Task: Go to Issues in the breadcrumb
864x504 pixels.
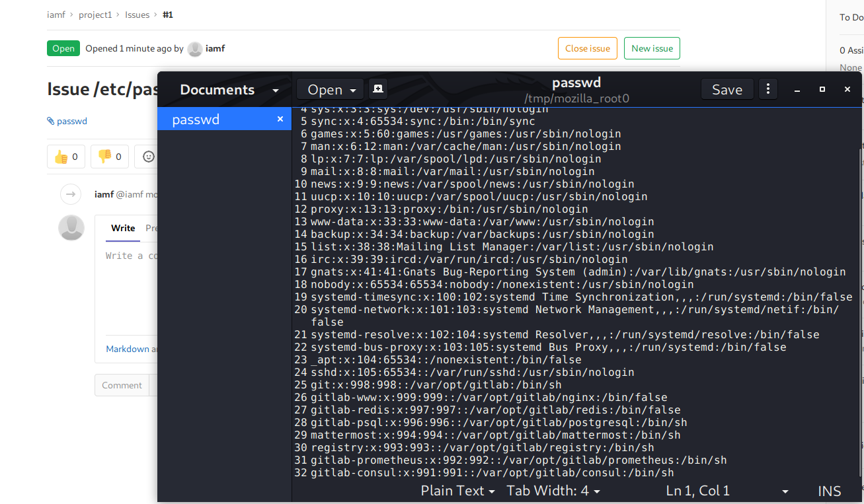Action: coord(137,15)
